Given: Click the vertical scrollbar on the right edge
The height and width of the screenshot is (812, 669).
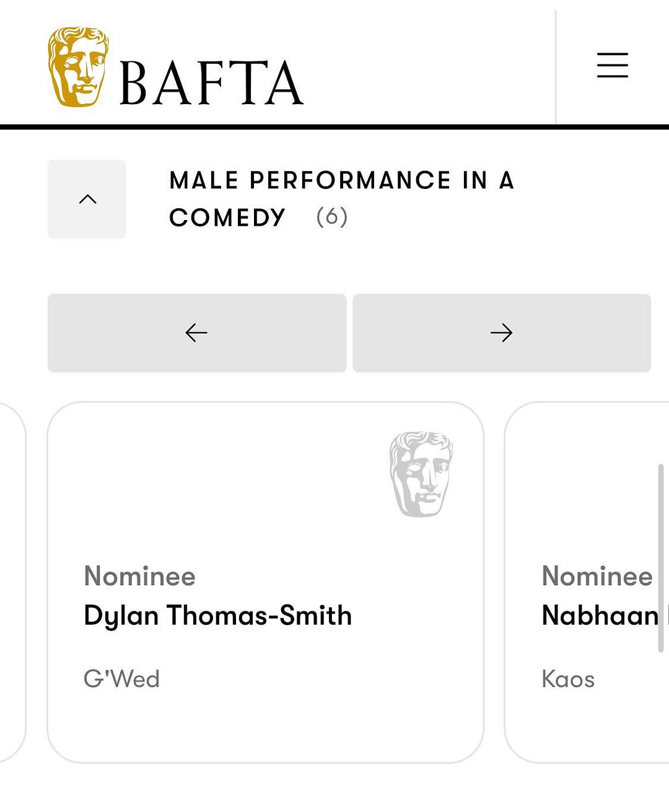Looking at the screenshot, I should coord(660,558).
